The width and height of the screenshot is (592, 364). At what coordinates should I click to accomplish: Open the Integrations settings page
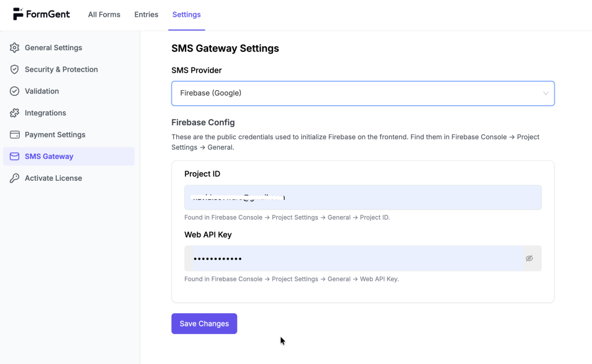pos(69,113)
